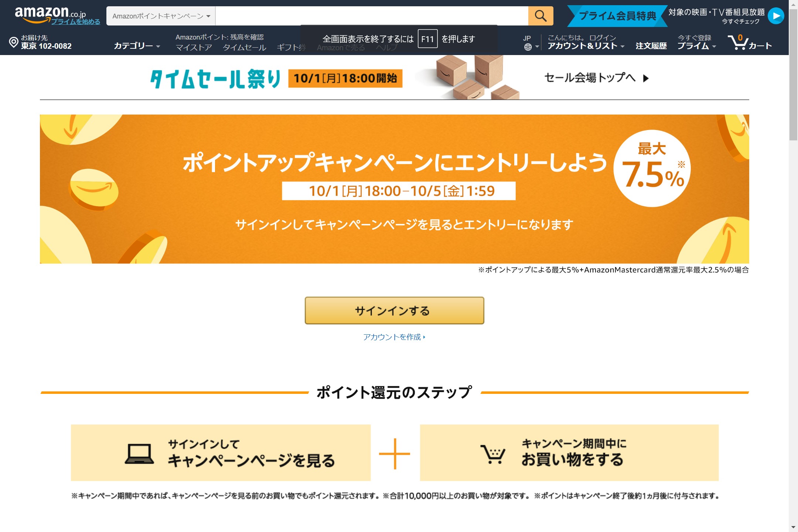Screen dimensions: 798x532
Task: Click the globe language icon
Action: click(528, 47)
